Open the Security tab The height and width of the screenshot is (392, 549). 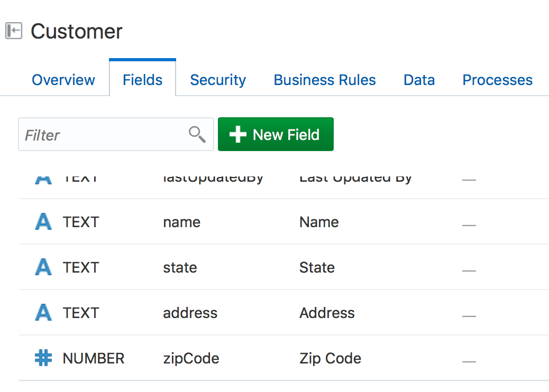217,80
